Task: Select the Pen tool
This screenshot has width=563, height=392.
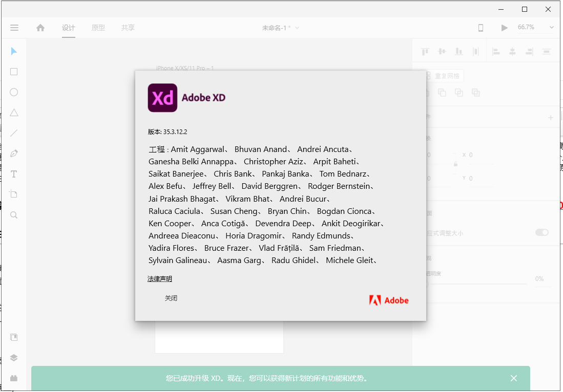Action: 14,154
